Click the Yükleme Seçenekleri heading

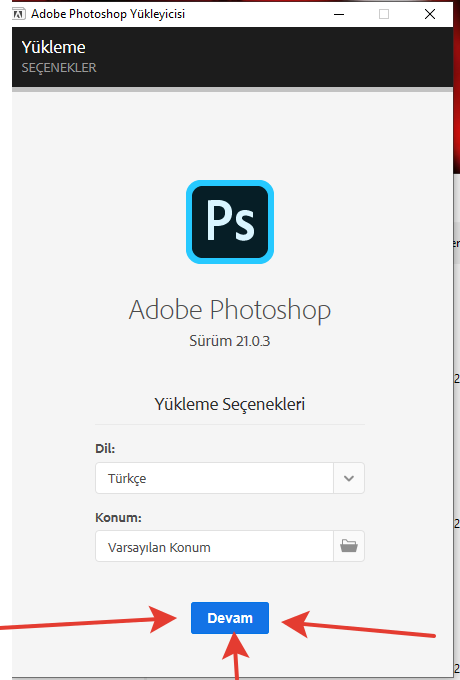[230, 404]
